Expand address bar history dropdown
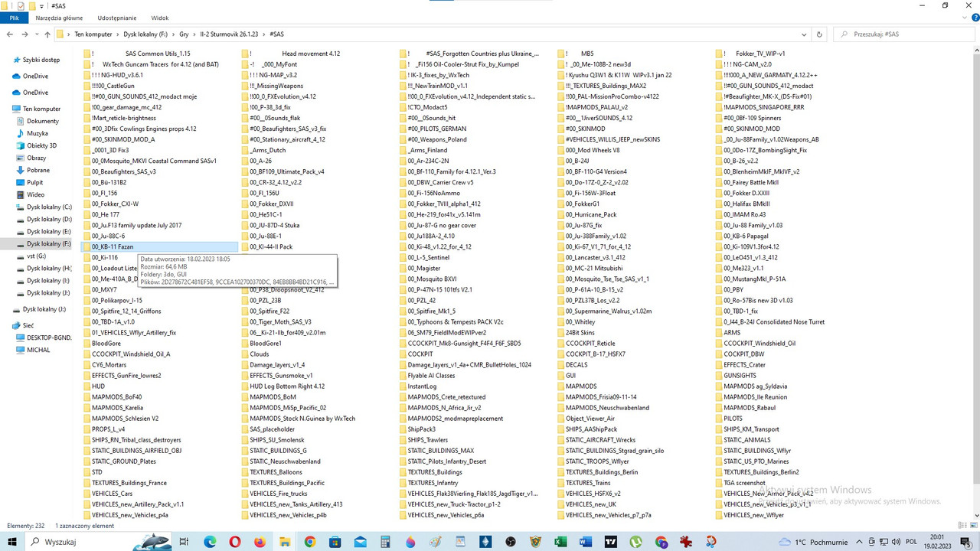The height and width of the screenshot is (551, 980). click(x=802, y=34)
